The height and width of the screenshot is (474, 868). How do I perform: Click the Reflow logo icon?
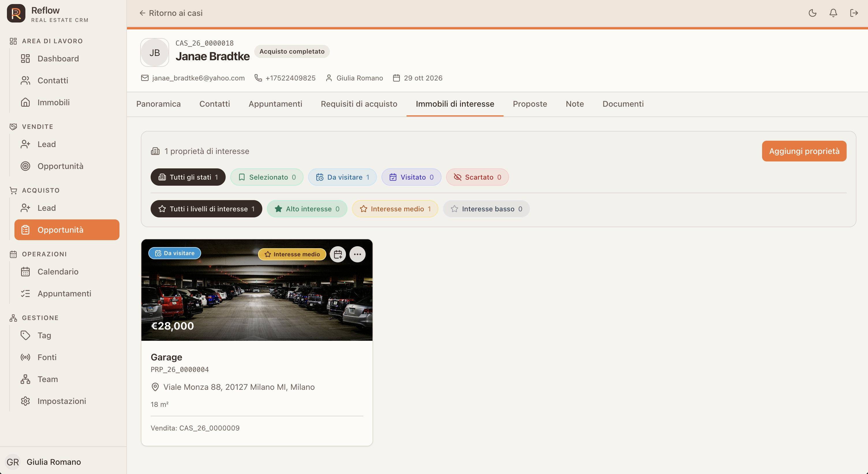point(16,14)
